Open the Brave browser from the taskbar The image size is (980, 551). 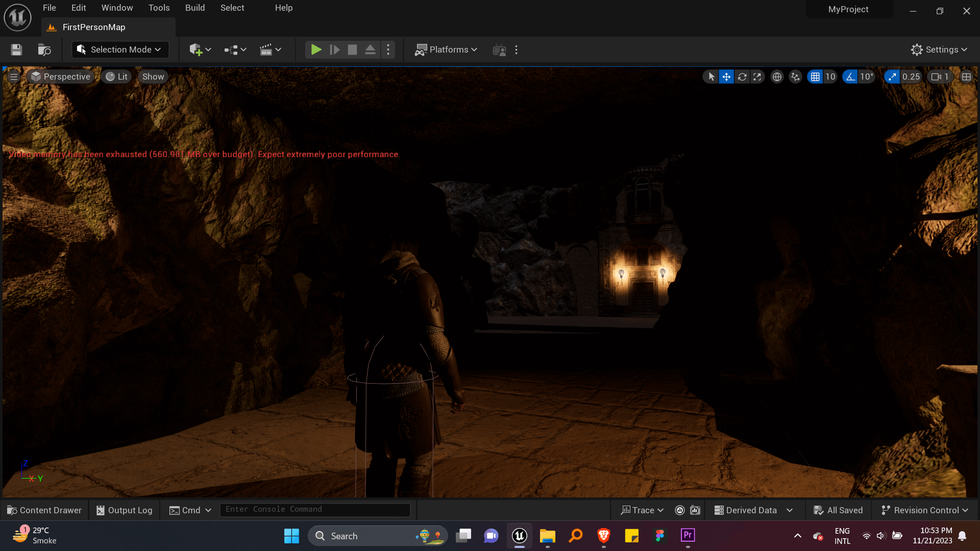[x=603, y=536]
